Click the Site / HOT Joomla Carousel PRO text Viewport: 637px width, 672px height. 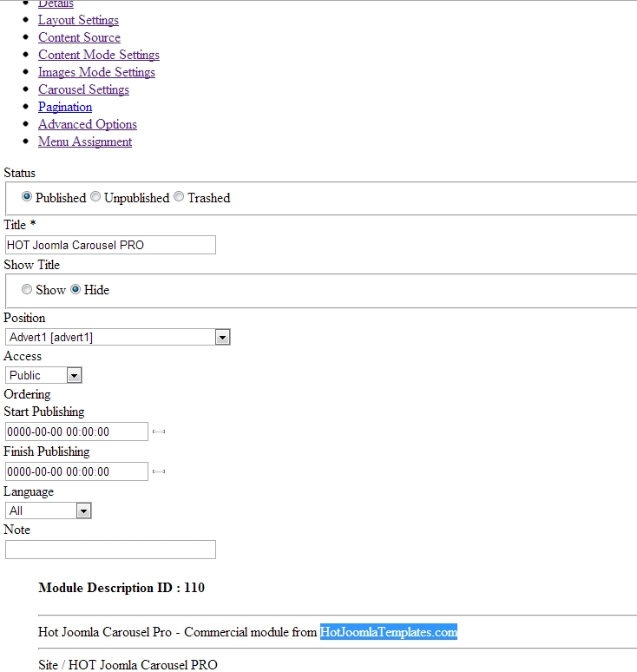pyautogui.click(x=128, y=665)
